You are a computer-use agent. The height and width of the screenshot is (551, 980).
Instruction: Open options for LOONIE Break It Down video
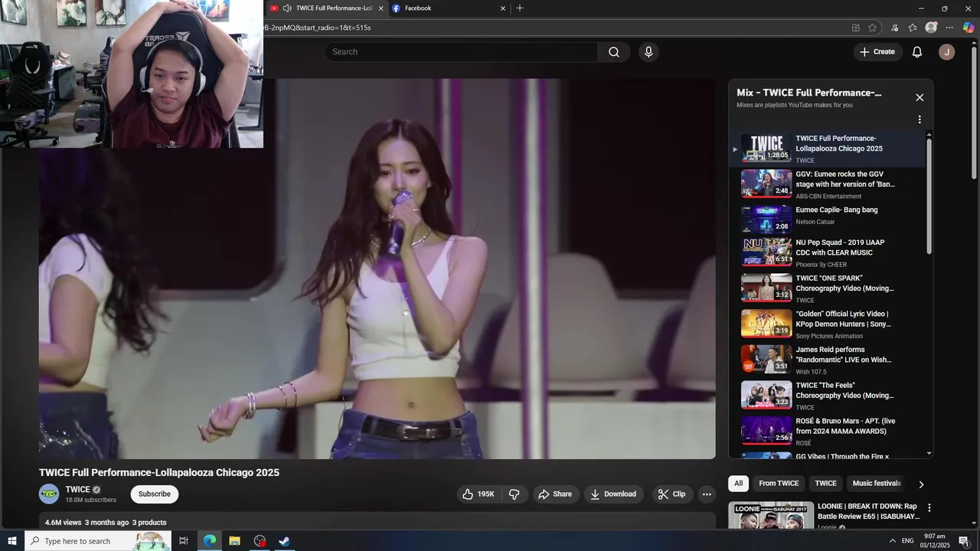[x=929, y=508]
